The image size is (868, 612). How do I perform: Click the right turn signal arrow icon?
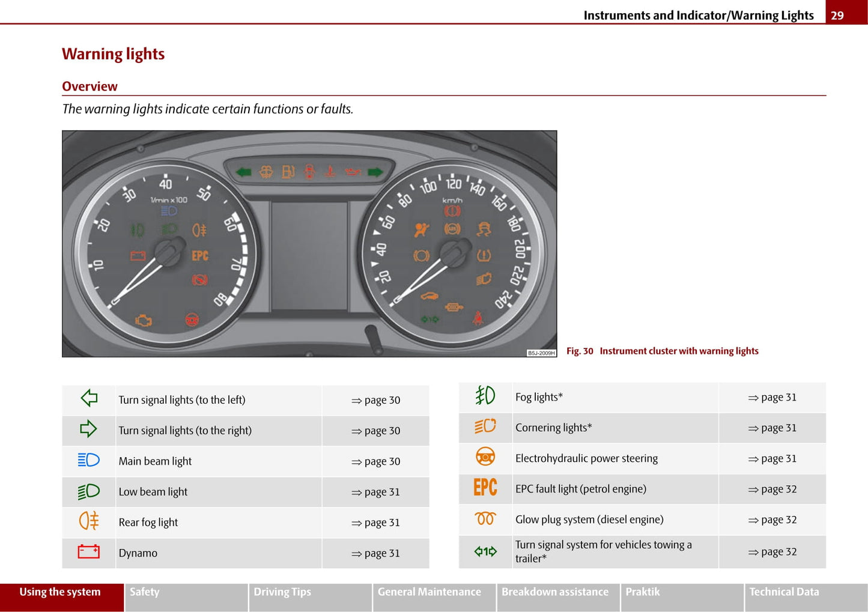pyautogui.click(x=88, y=429)
